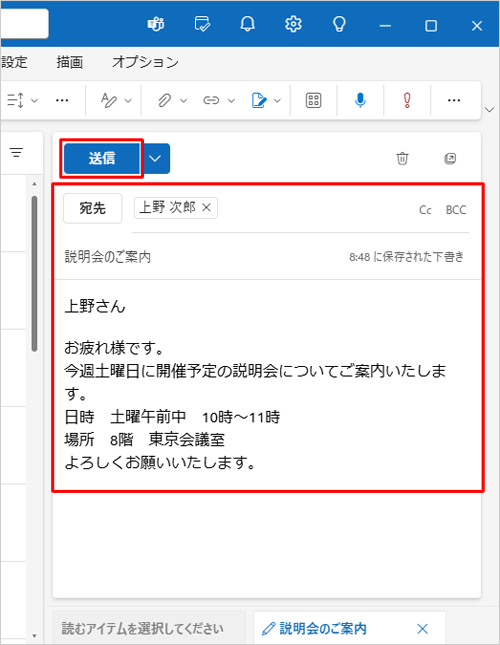The image size is (500, 645).
Task: Open the オプション tab
Action: pos(146,62)
